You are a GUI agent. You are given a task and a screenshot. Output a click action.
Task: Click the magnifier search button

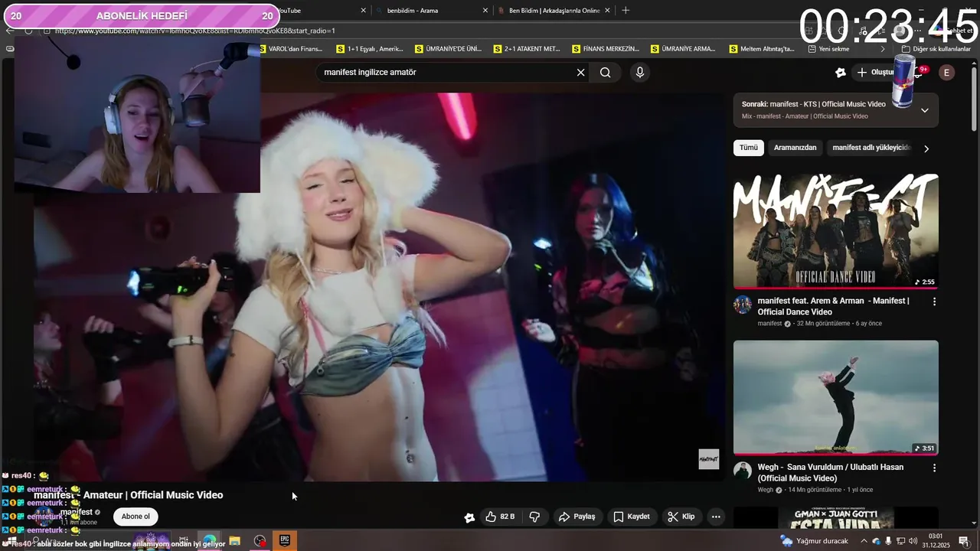click(x=606, y=73)
